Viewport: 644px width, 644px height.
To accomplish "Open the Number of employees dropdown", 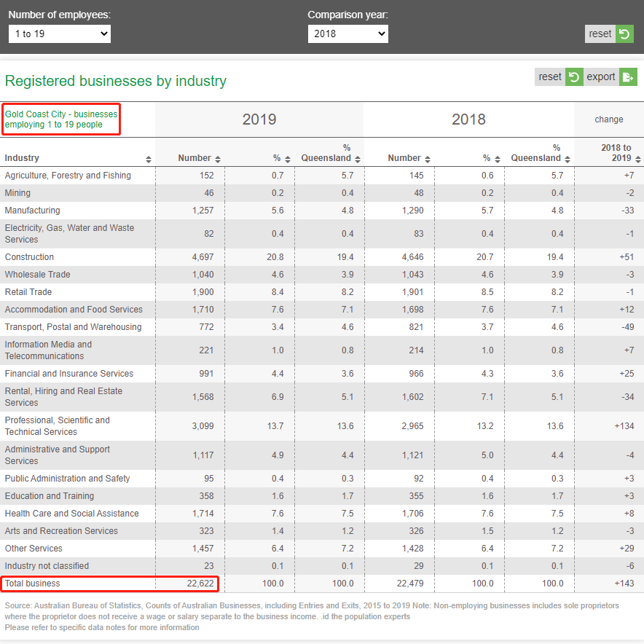I will [60, 34].
